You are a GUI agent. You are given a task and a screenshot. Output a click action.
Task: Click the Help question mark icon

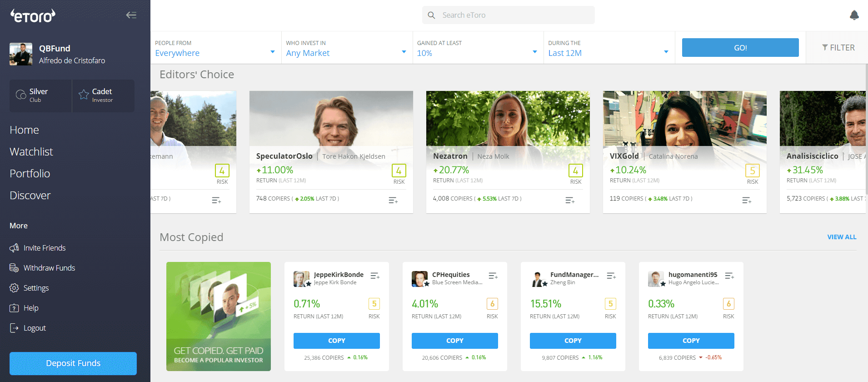tap(14, 308)
